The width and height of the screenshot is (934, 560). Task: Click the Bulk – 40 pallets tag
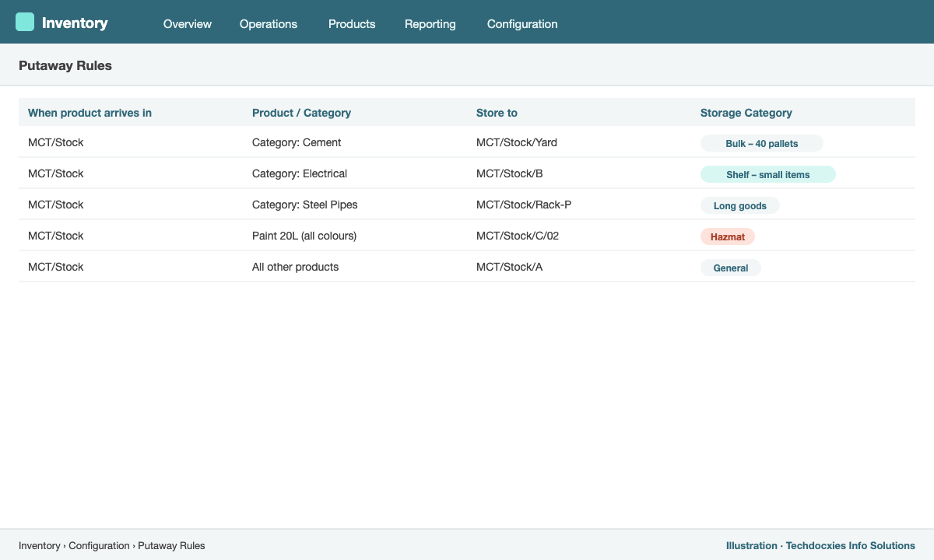(762, 143)
